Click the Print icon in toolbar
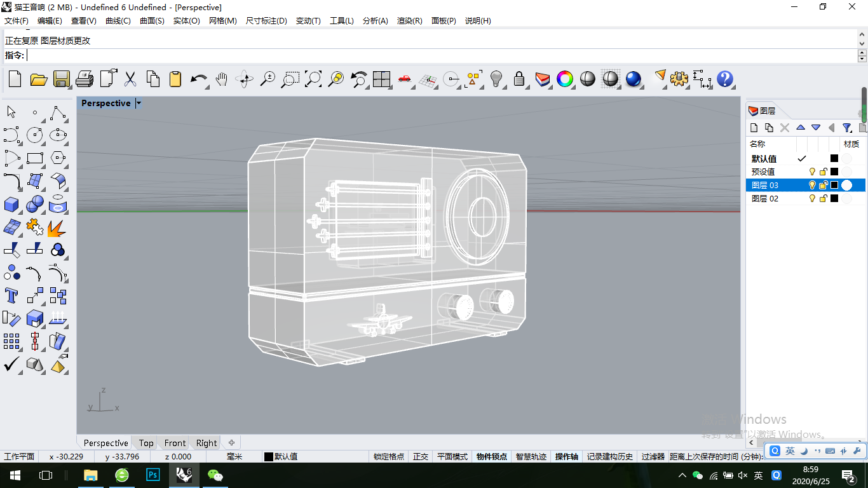This screenshot has height=488, width=868. point(85,79)
